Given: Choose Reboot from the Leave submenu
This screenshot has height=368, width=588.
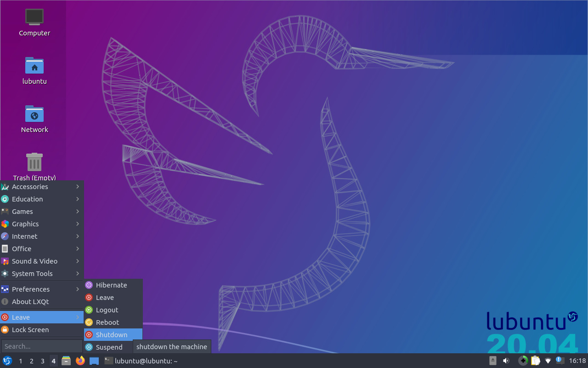Looking at the screenshot, I should [x=107, y=322].
